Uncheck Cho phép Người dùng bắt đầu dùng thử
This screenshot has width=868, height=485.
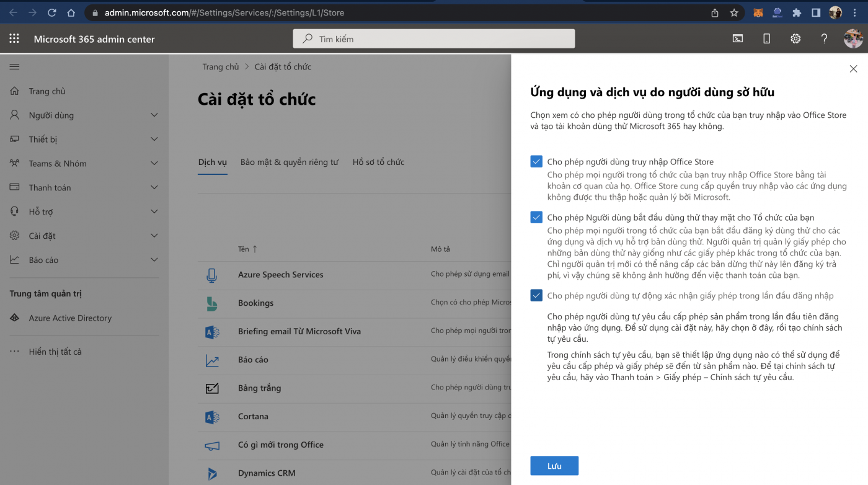[536, 217]
